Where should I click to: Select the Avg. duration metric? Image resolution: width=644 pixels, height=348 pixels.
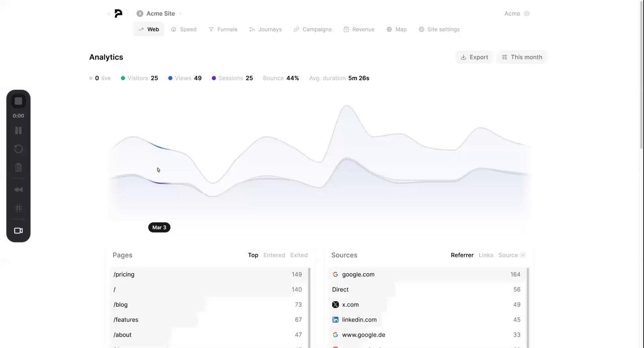coord(339,78)
